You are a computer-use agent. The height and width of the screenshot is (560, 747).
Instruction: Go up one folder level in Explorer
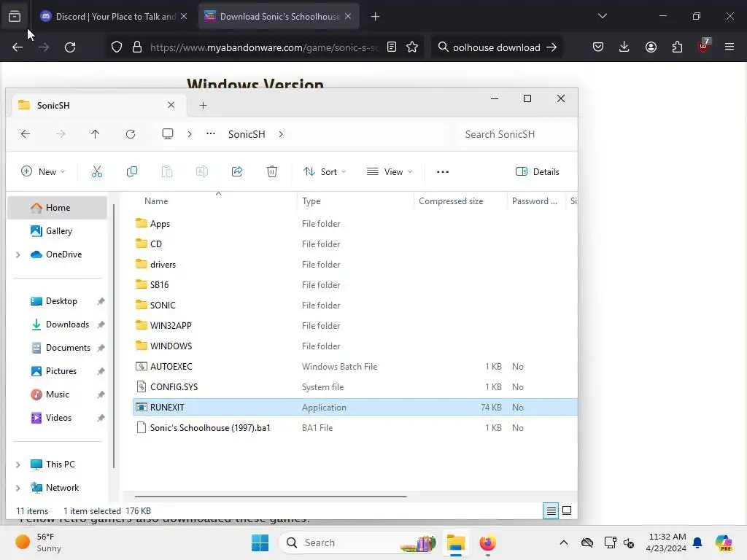(96, 134)
